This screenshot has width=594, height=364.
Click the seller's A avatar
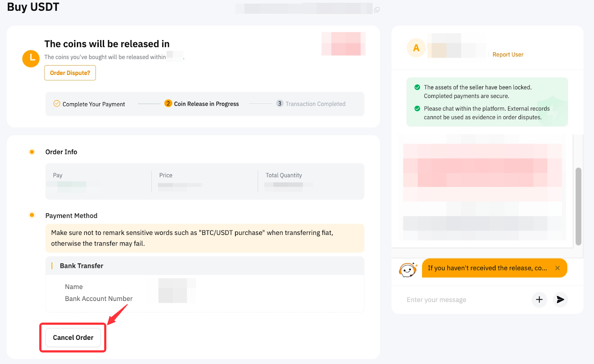[416, 48]
